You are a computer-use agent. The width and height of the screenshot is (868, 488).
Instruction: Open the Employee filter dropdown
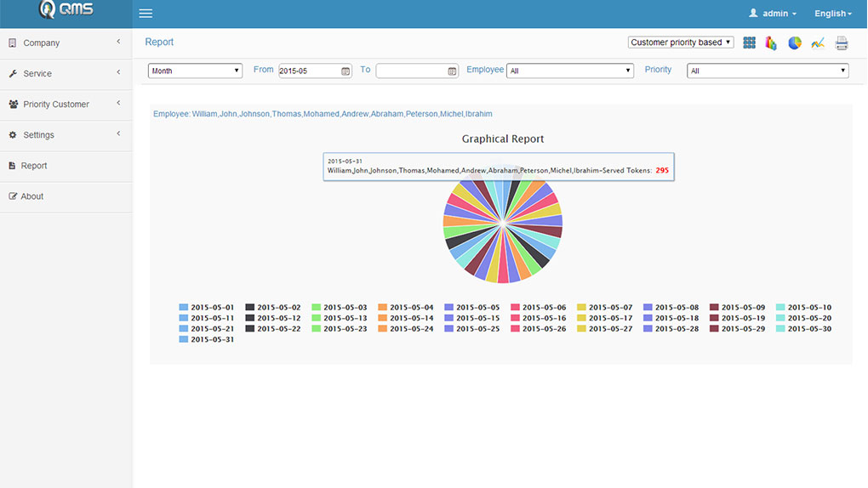tap(569, 71)
